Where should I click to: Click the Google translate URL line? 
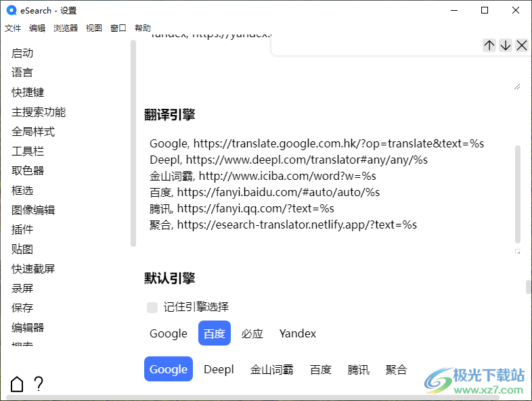[317, 143]
